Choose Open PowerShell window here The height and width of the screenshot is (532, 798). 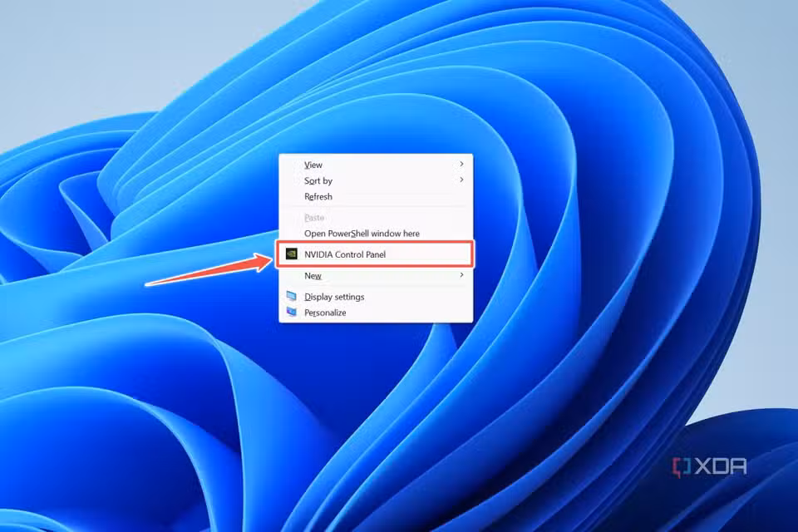376,233
